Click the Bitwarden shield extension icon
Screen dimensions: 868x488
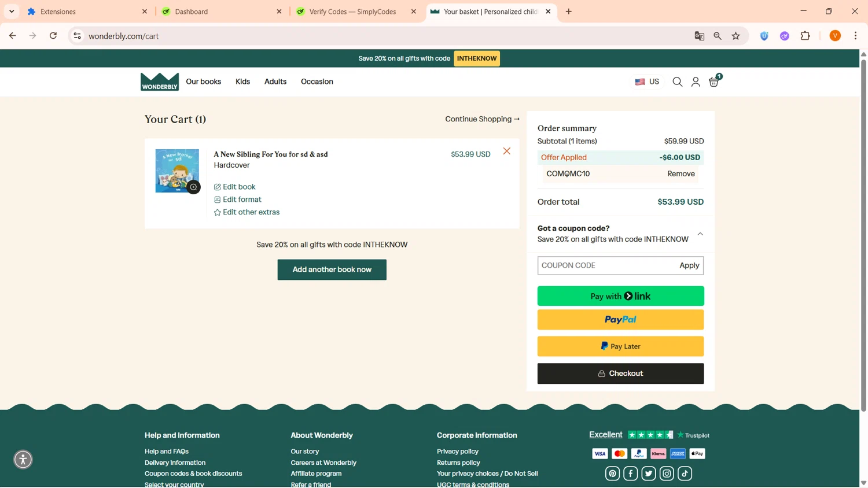[x=764, y=36]
